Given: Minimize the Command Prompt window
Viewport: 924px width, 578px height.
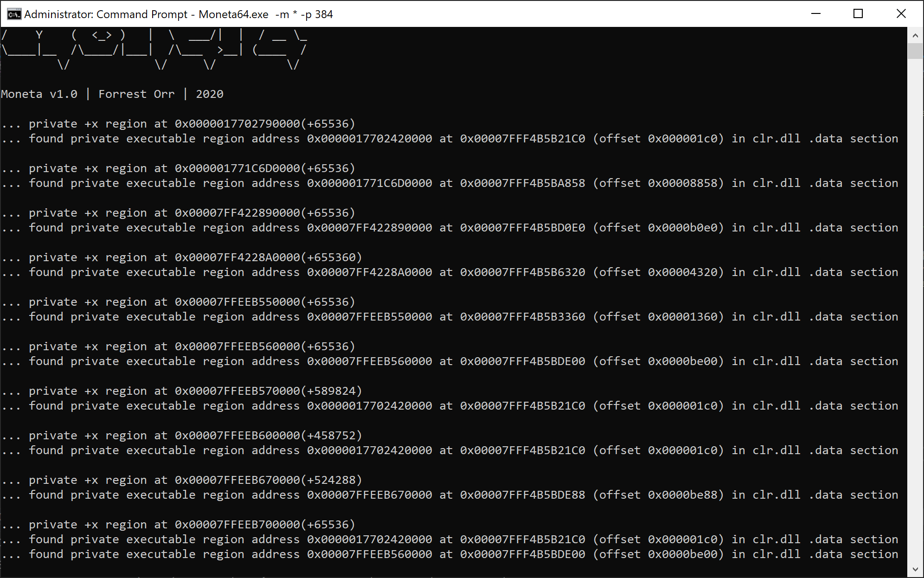Looking at the screenshot, I should (x=816, y=14).
